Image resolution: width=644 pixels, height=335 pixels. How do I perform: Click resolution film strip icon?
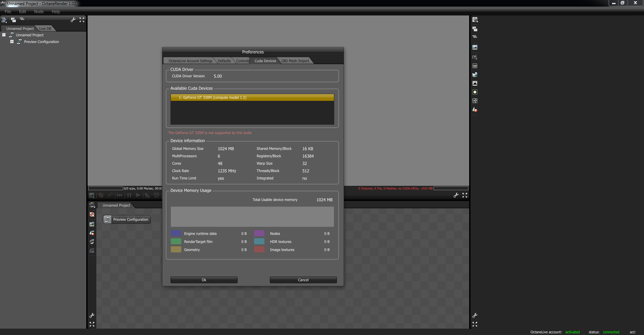point(475,66)
